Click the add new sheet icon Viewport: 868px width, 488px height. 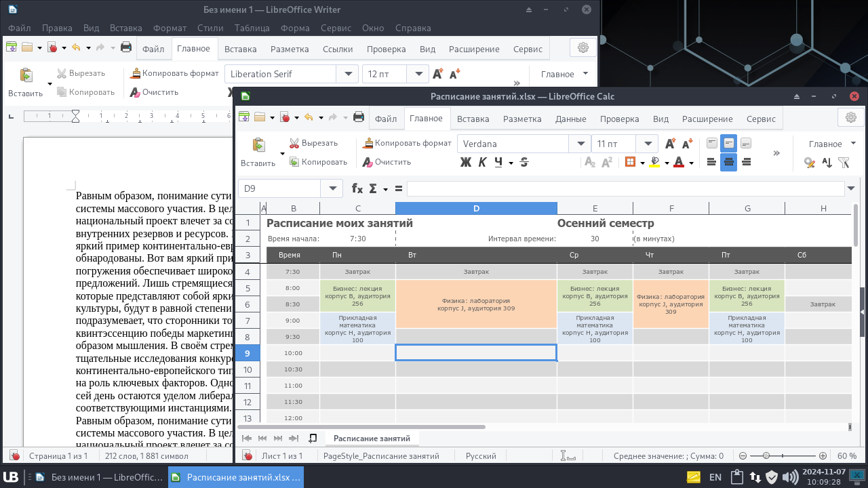tap(313, 439)
